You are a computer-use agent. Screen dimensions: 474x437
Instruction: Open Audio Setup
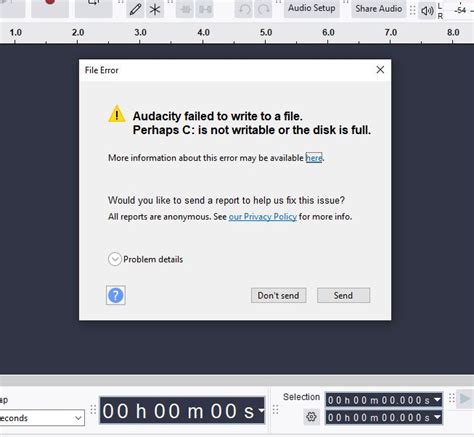click(x=312, y=8)
